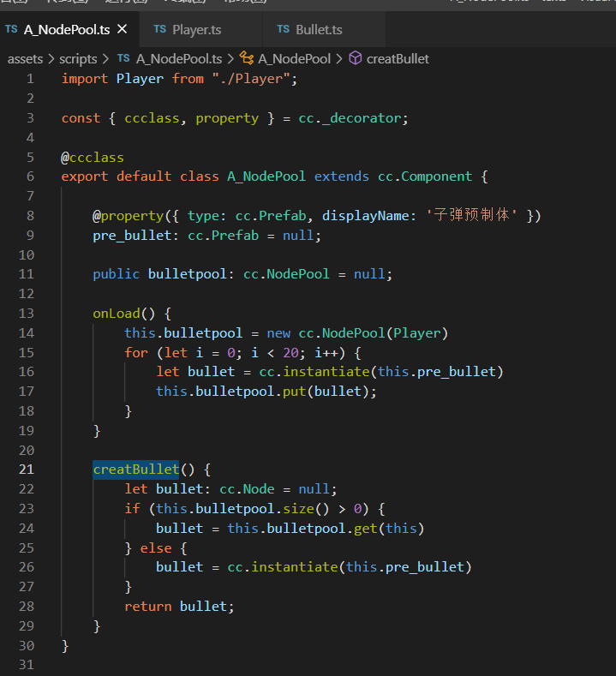Click 'cc.instantiate' on line 16
Viewport: 616px width, 676px height.
click(x=314, y=372)
